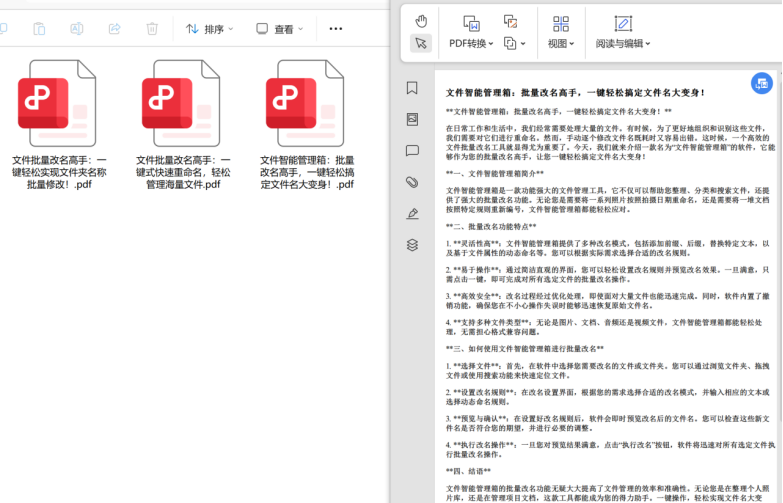Open the comments panel in the PDF sidebar

(x=412, y=151)
